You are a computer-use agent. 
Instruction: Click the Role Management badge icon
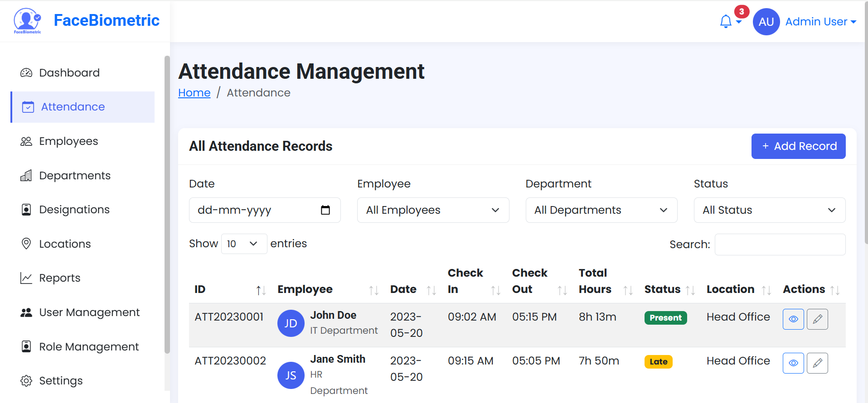(x=26, y=346)
